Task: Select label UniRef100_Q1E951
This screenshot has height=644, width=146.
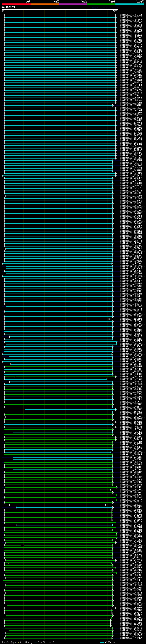Action: click(x=131, y=392)
